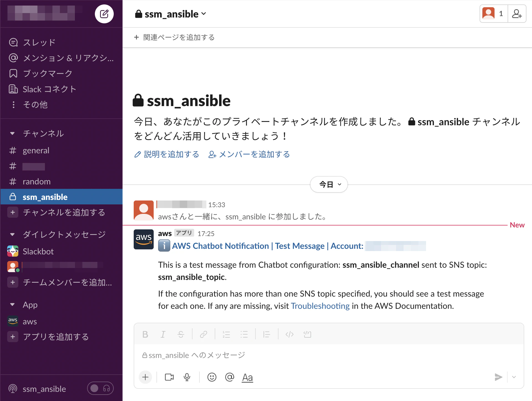Toggle inline code formatting
The height and width of the screenshot is (401, 532).
tap(290, 334)
